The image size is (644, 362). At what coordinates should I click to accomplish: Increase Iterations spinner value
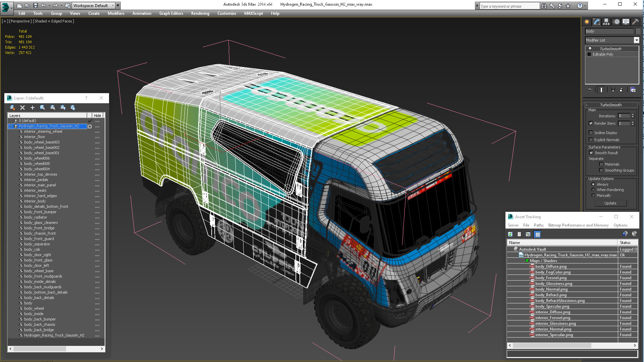pos(633,115)
